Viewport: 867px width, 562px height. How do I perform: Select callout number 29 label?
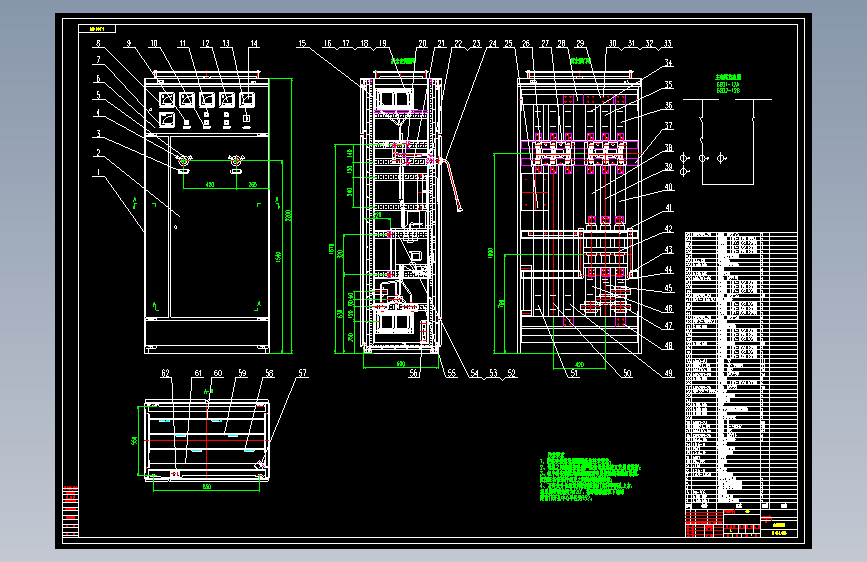click(580, 43)
